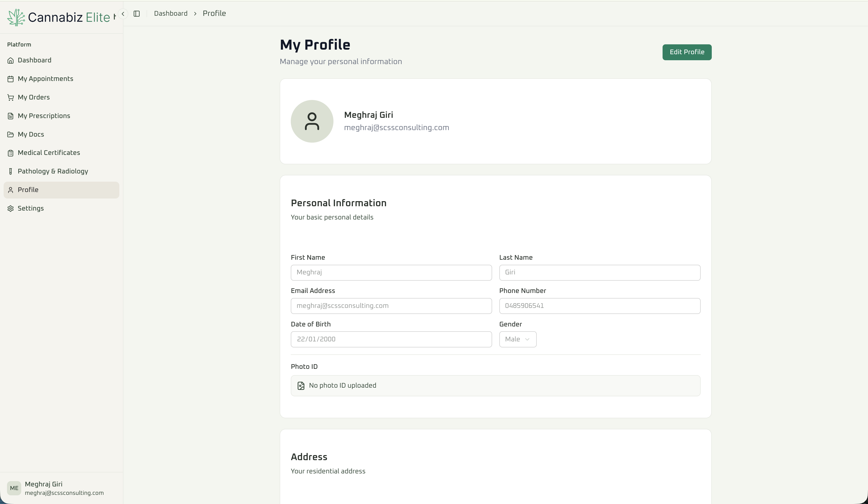Image resolution: width=868 pixels, height=504 pixels.
Task: Click the ME avatar toggle at sidebar bottom
Action: click(14, 488)
